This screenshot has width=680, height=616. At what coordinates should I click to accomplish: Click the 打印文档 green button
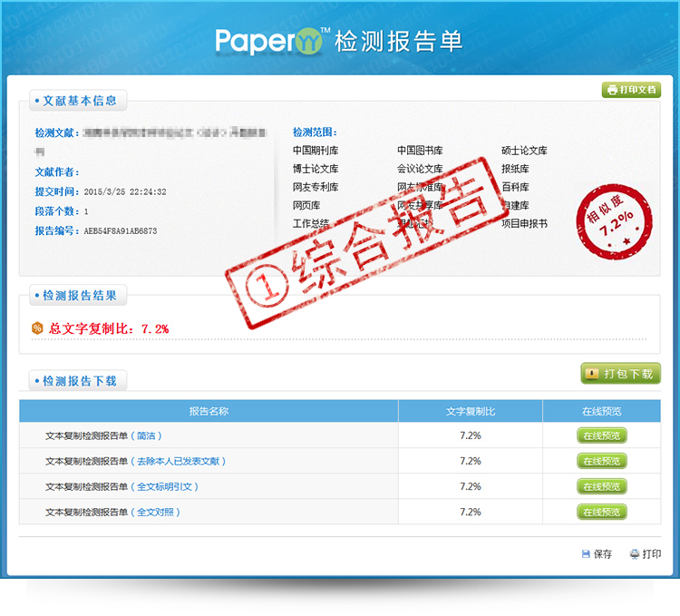pos(631,90)
